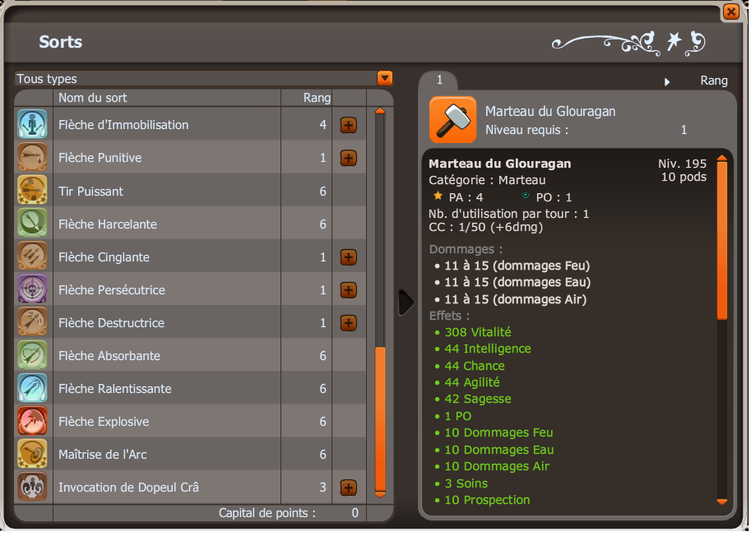Select the Tir Puissant row text
Viewport: 756px width, 550px height.
pyautogui.click(x=90, y=192)
